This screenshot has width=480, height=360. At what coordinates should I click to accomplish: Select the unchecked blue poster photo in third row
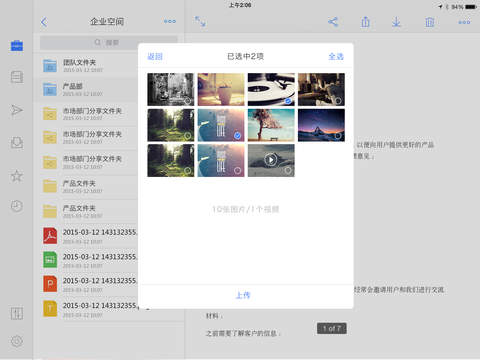[x=221, y=160]
